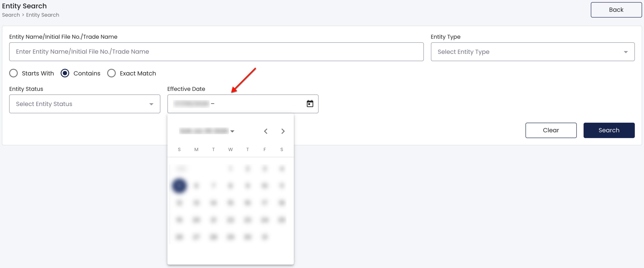Select the Exact Match radio button
The image size is (644, 268).
(111, 73)
